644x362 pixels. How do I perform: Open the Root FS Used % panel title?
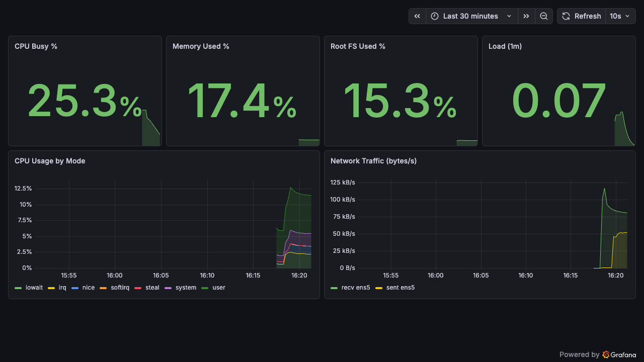point(358,46)
